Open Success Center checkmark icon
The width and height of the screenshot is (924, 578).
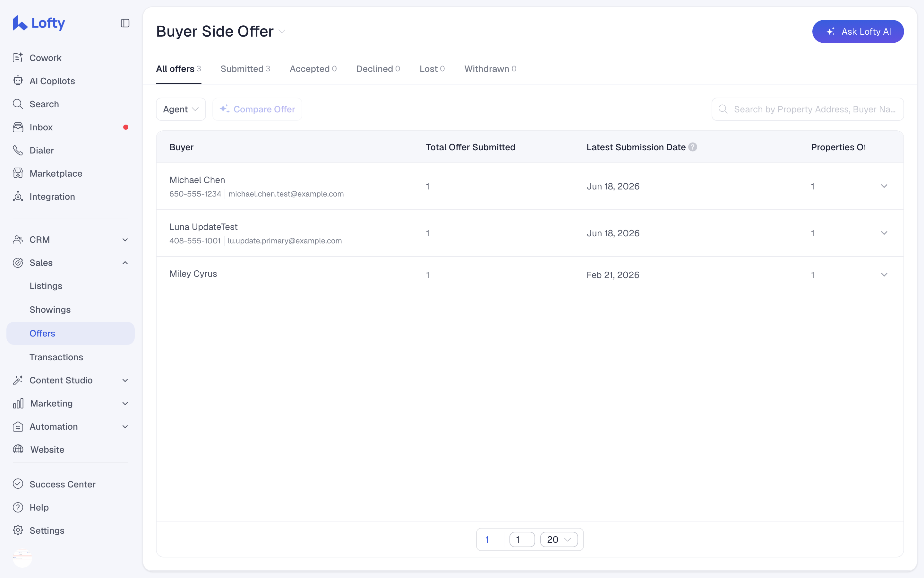[x=18, y=484]
